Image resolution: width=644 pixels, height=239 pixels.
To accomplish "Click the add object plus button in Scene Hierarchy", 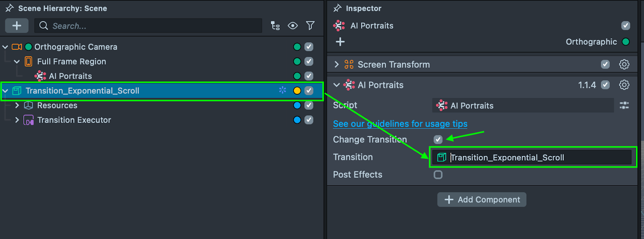I will point(17,26).
